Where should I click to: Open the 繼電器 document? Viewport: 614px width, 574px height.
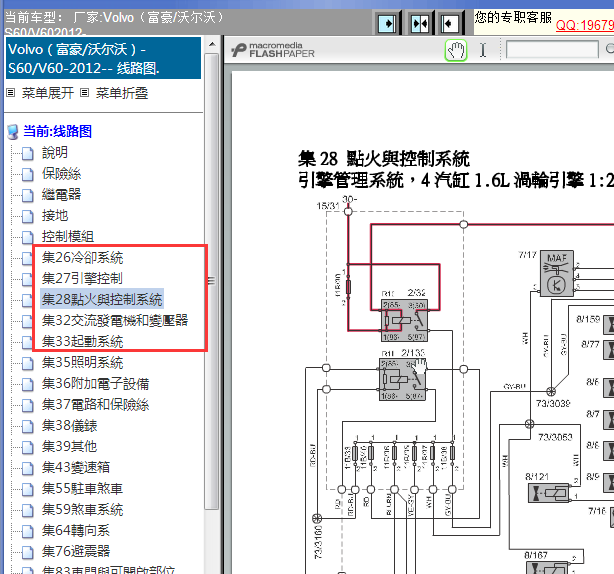pyautogui.click(x=61, y=195)
